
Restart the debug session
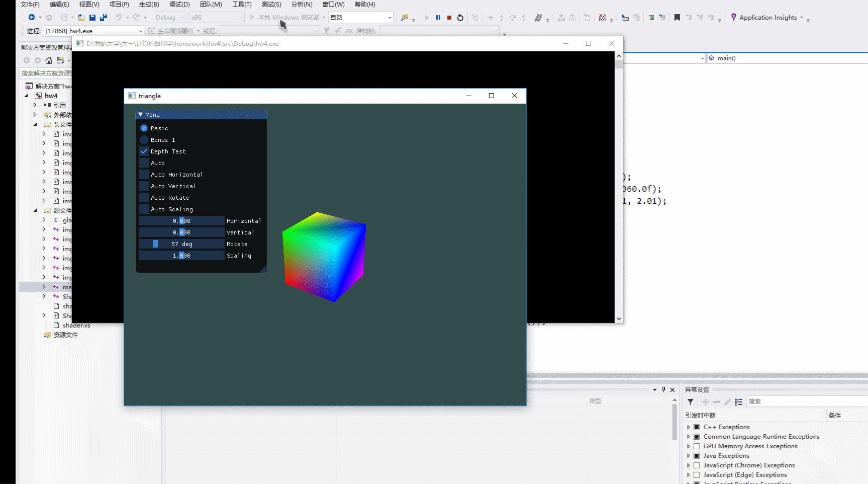(460, 18)
